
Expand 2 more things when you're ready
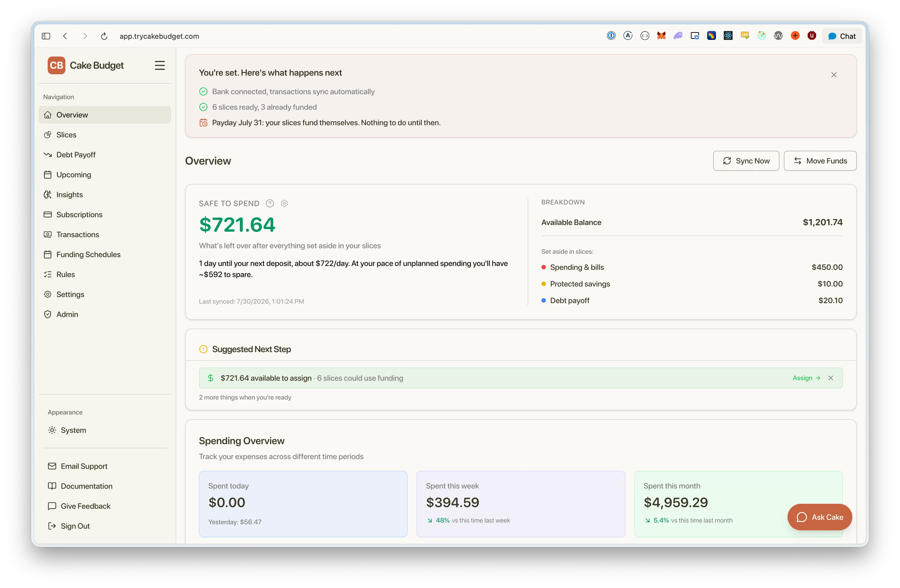point(245,397)
